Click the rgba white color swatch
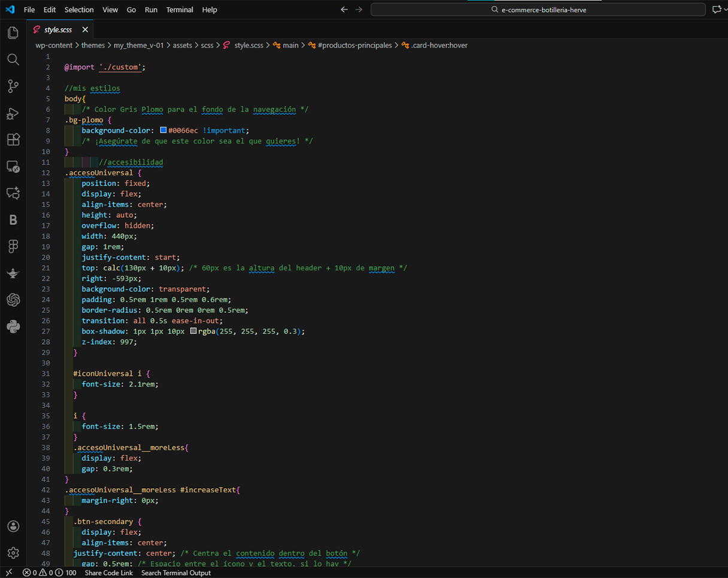This screenshot has height=578, width=728. click(x=193, y=331)
